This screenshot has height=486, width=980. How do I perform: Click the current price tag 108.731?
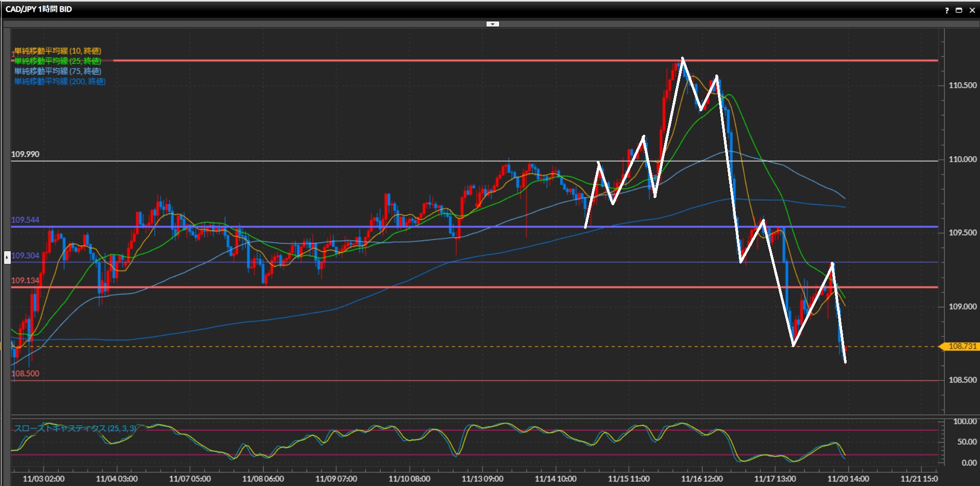click(x=962, y=347)
